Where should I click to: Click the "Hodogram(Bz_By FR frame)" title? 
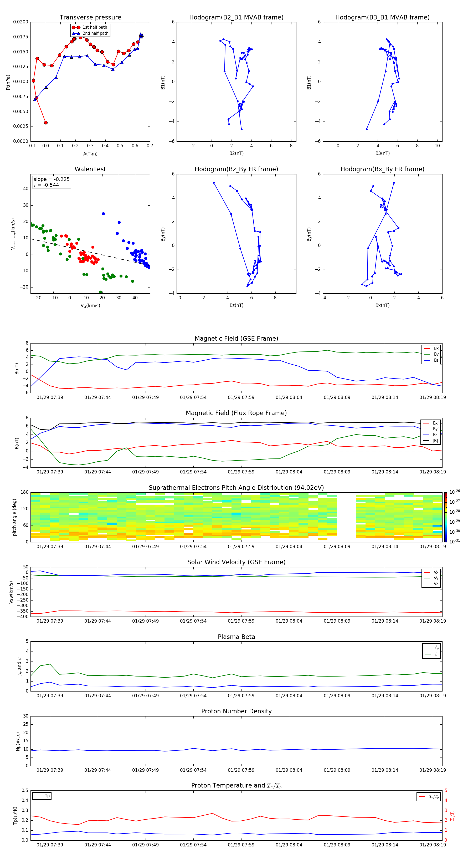pyautogui.click(x=236, y=169)
